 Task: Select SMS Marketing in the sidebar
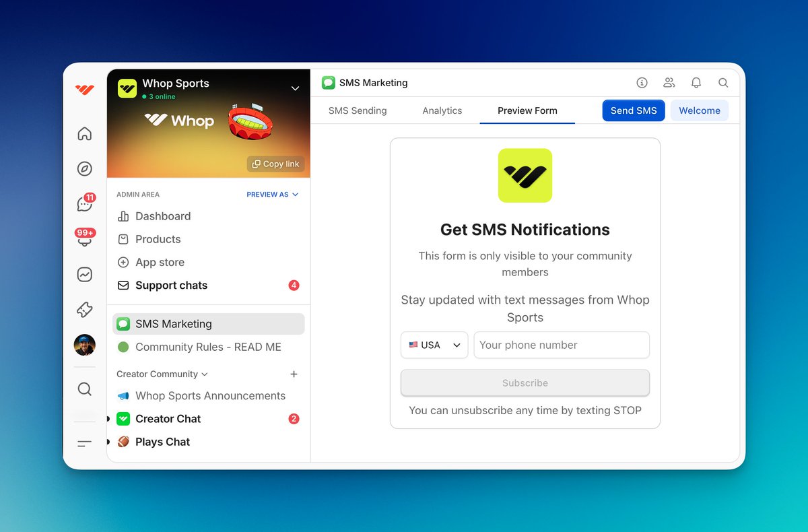point(209,324)
